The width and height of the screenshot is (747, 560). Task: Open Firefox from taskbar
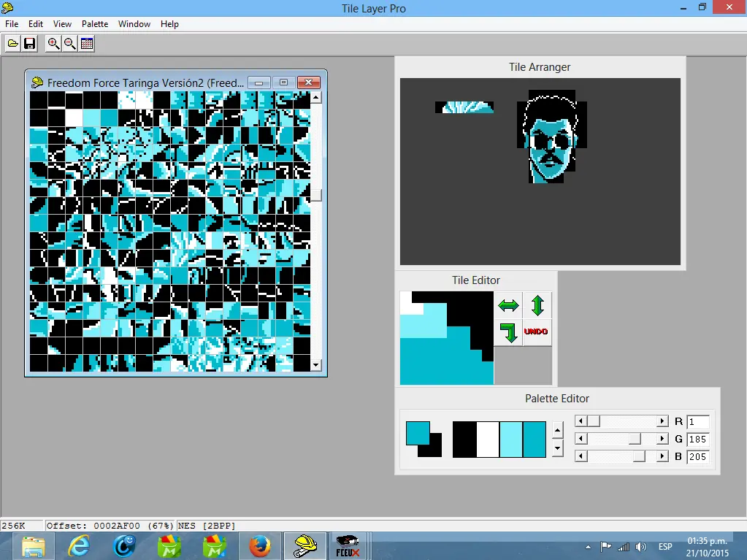pyautogui.click(x=260, y=546)
